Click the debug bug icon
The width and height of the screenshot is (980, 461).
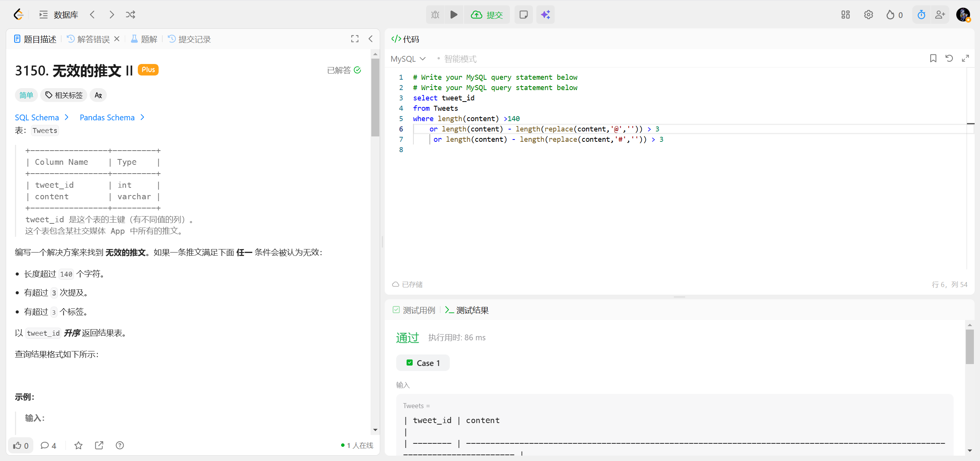point(435,15)
